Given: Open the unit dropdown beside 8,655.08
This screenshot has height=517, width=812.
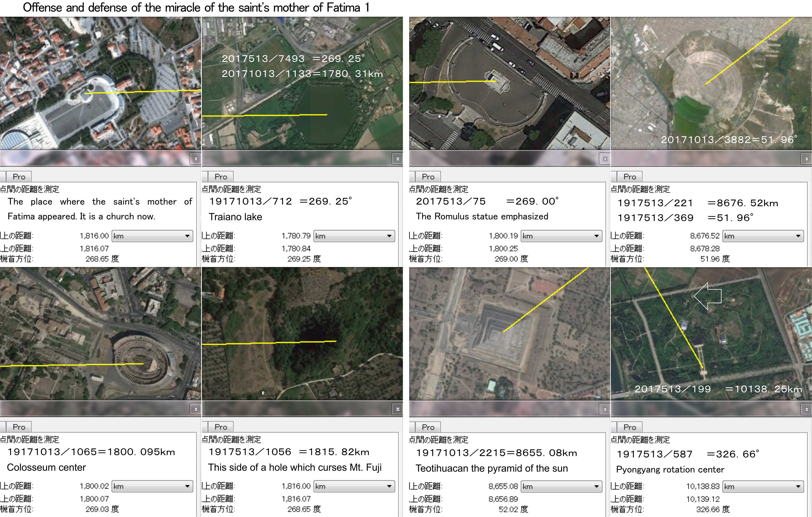Looking at the screenshot, I should (x=561, y=486).
